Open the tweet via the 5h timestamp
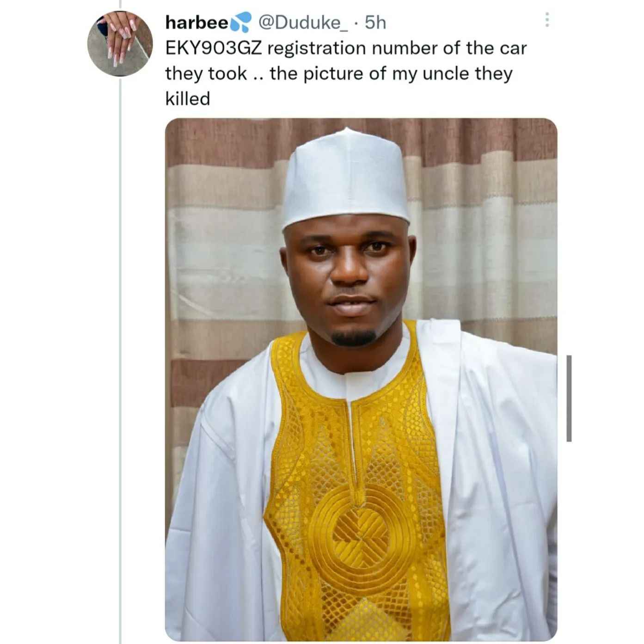644x644 pixels. coord(375,22)
